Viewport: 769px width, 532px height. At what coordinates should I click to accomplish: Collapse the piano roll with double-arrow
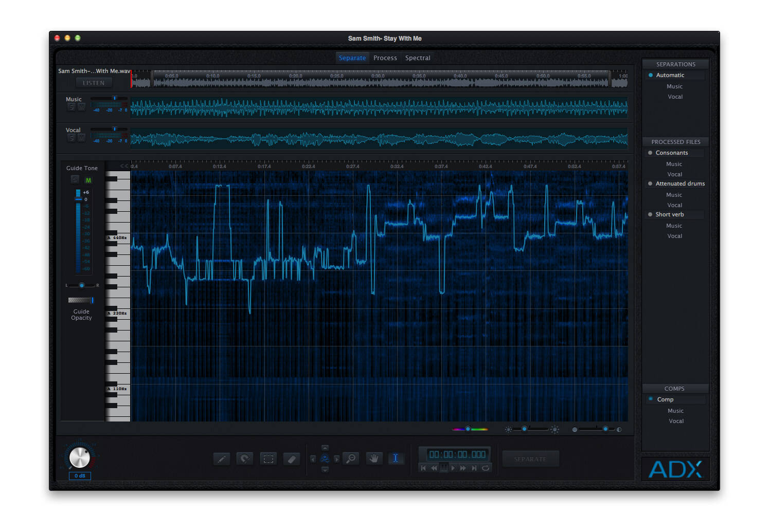(124, 166)
